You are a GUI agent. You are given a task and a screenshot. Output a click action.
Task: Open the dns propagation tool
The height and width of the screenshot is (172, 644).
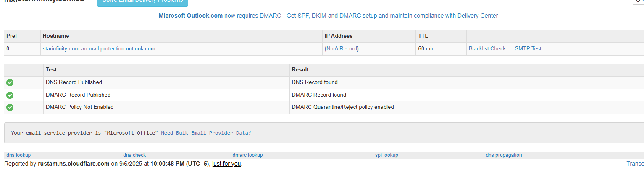[504, 155]
